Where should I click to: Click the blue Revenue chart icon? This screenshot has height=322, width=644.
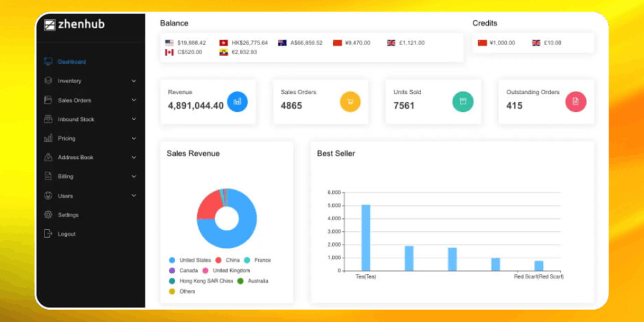237,101
